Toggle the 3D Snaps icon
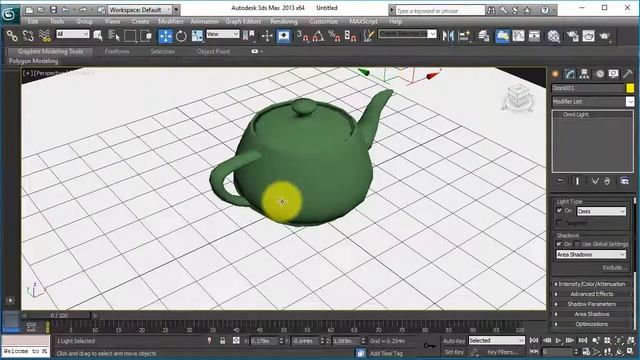 pos(302,36)
